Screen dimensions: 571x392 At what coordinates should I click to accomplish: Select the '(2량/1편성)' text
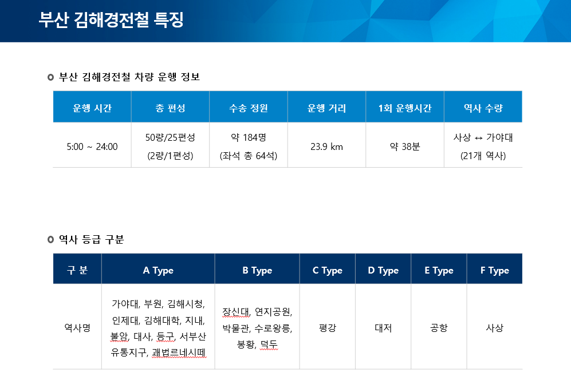point(171,156)
